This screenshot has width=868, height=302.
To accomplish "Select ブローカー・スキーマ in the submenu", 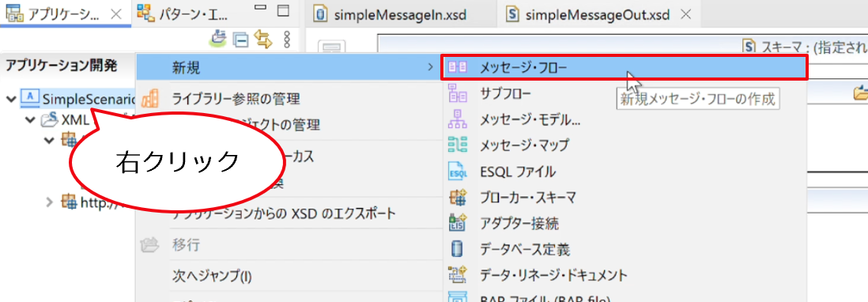I will (x=528, y=198).
